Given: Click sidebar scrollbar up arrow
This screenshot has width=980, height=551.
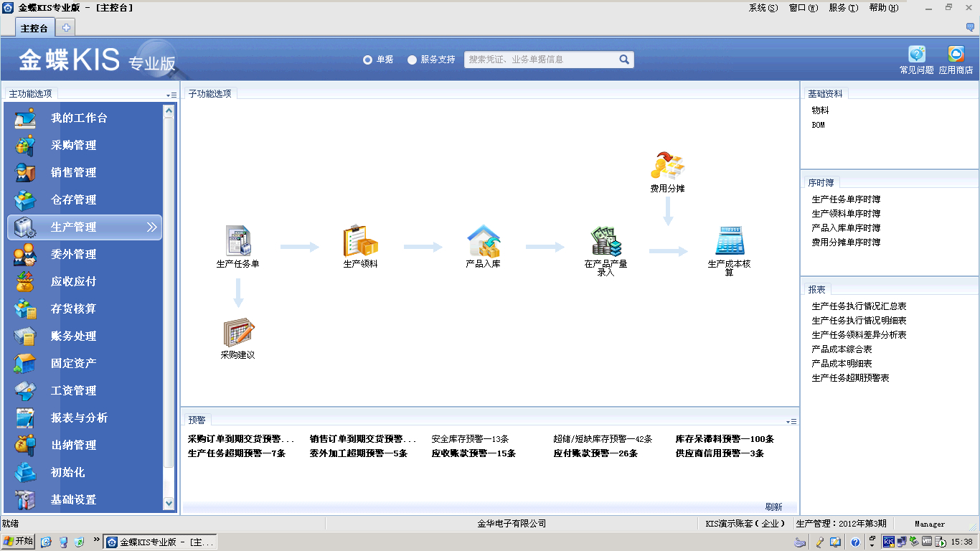Looking at the screenshot, I should 169,110.
